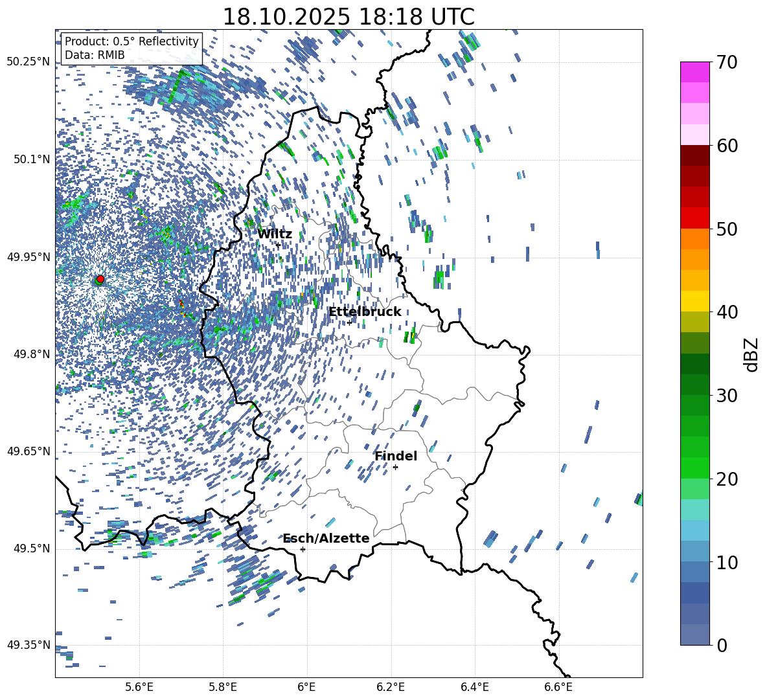Select the Ettelbruck city label

[x=364, y=312]
